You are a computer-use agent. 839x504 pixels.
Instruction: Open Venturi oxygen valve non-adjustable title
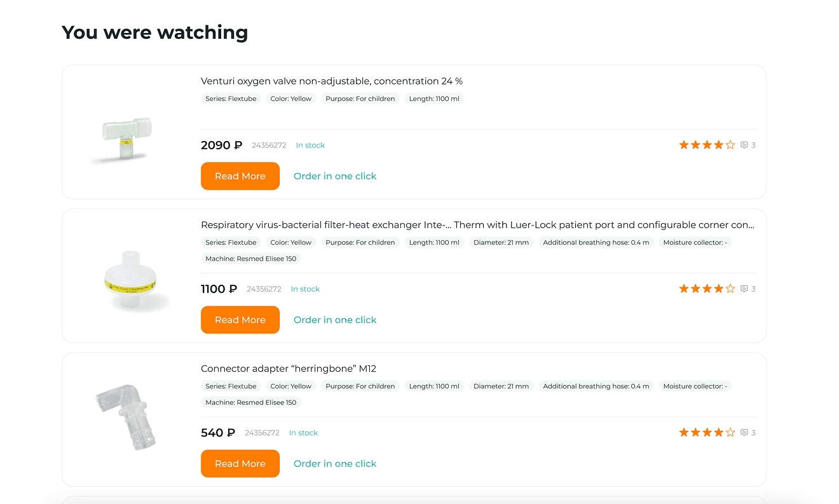332,81
